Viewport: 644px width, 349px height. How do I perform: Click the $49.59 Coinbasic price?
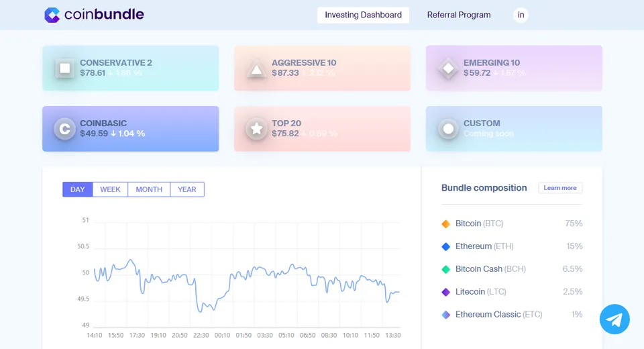94,134
